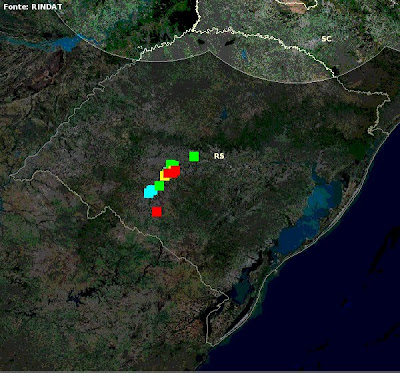The image size is (400, 373).
Task: Select green marker touching the cyan square
Action: [x=159, y=185]
